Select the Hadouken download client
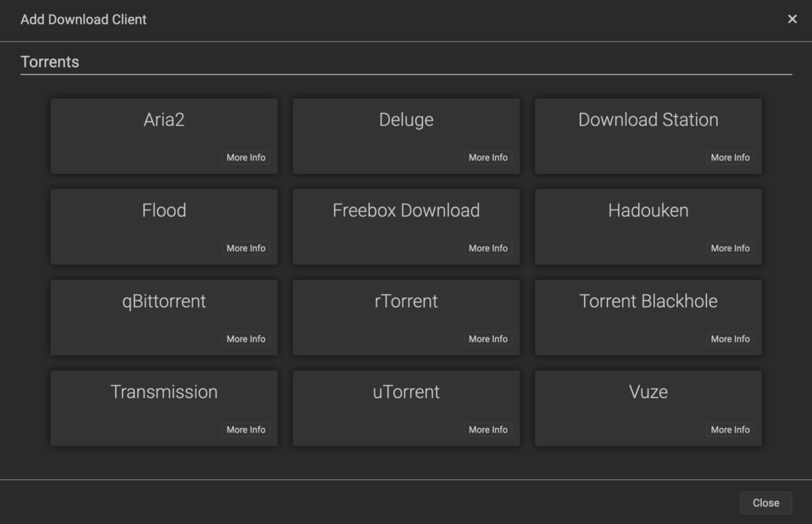 point(648,211)
